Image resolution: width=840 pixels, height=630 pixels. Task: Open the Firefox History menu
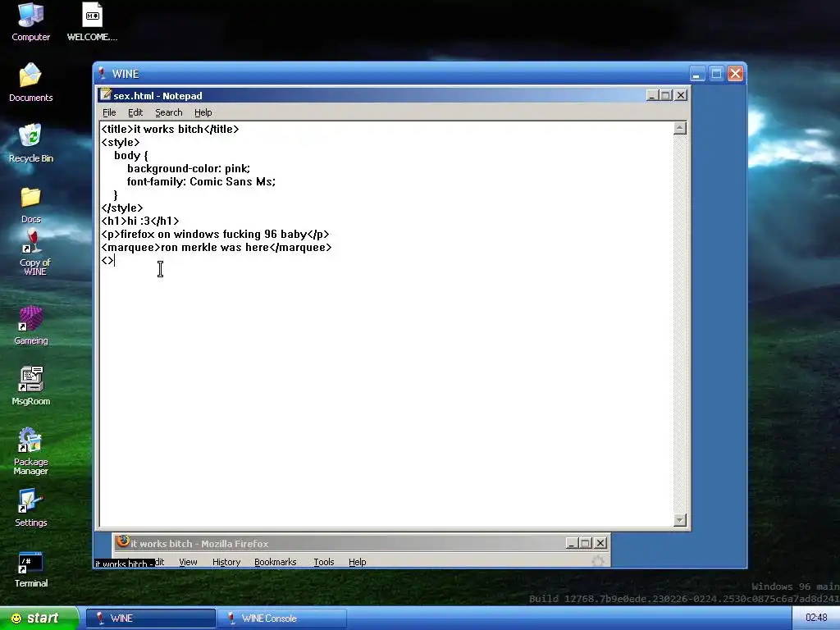point(226,561)
